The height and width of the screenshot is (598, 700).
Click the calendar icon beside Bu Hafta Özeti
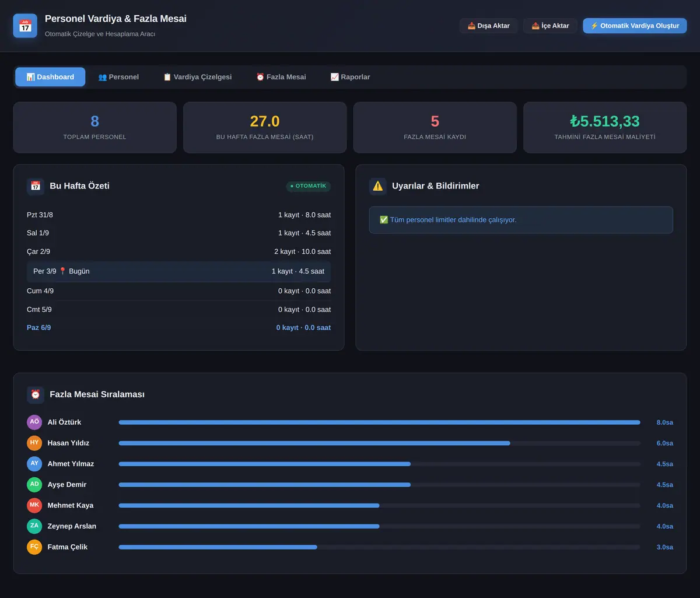click(36, 186)
